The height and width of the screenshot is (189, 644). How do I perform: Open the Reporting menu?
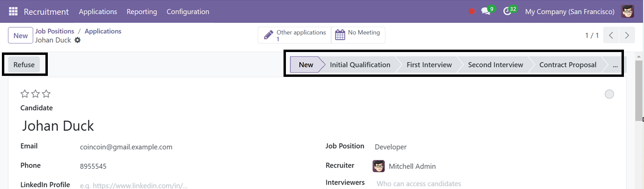tap(142, 11)
